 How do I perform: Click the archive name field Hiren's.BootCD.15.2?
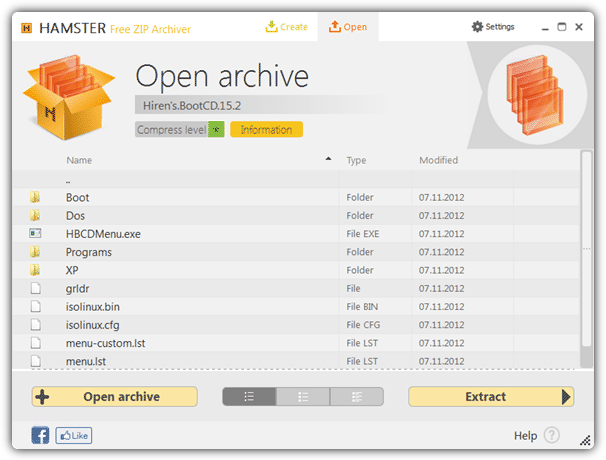(259, 105)
